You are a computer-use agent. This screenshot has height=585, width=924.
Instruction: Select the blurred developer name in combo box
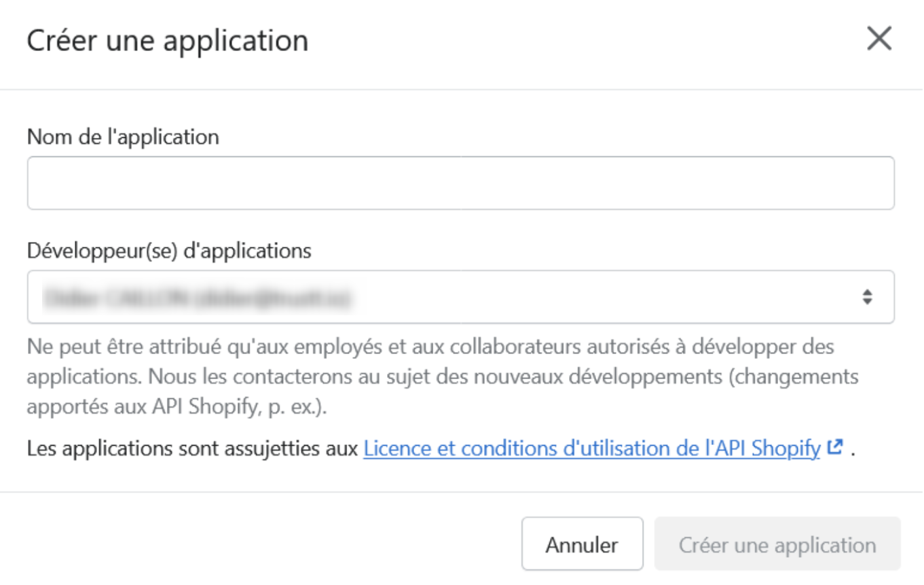click(198, 298)
